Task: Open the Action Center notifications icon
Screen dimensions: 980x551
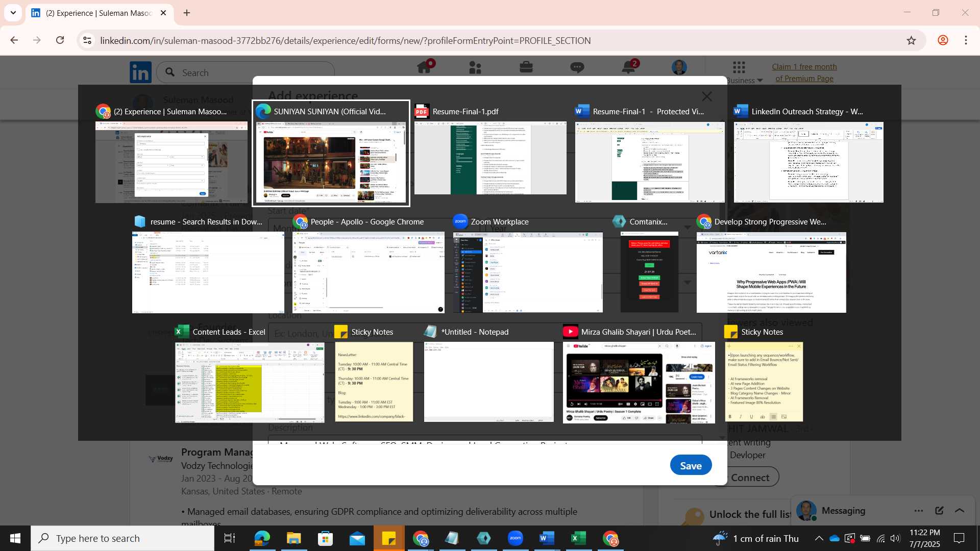Action: [x=959, y=538]
